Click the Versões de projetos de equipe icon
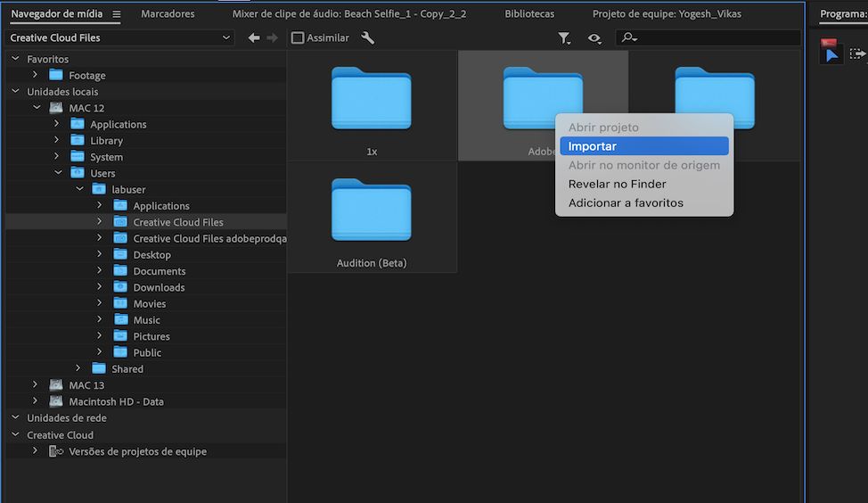Screen dimensions: 868x503 point(56,451)
